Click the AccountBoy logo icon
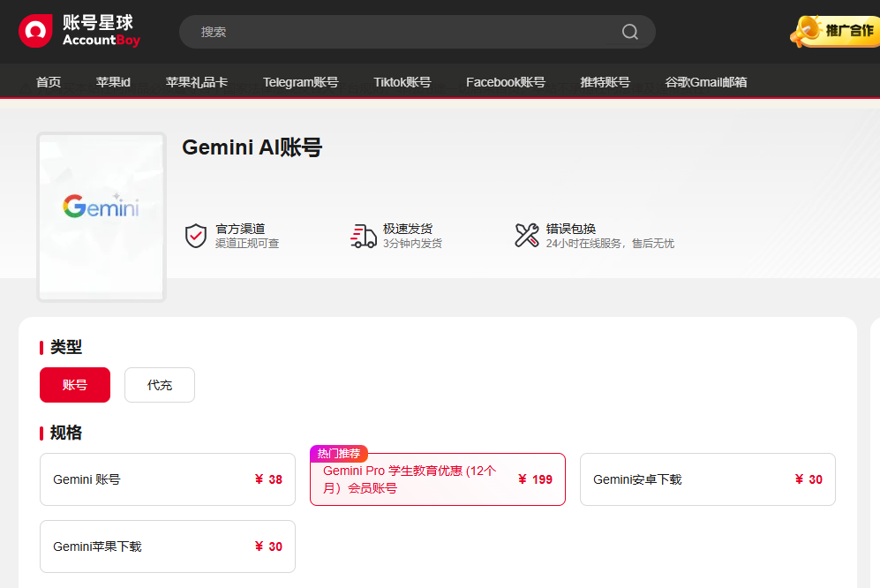This screenshot has height=588, width=880. (35, 31)
